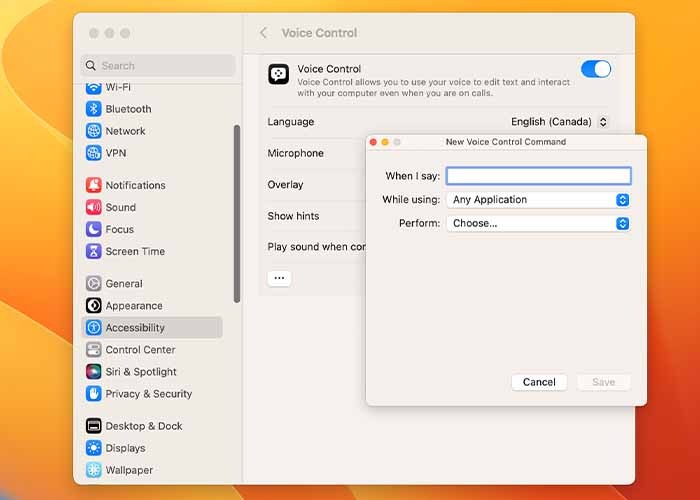Click the Overlay settings row label
Image resolution: width=700 pixels, height=500 pixels.
pyautogui.click(x=285, y=184)
